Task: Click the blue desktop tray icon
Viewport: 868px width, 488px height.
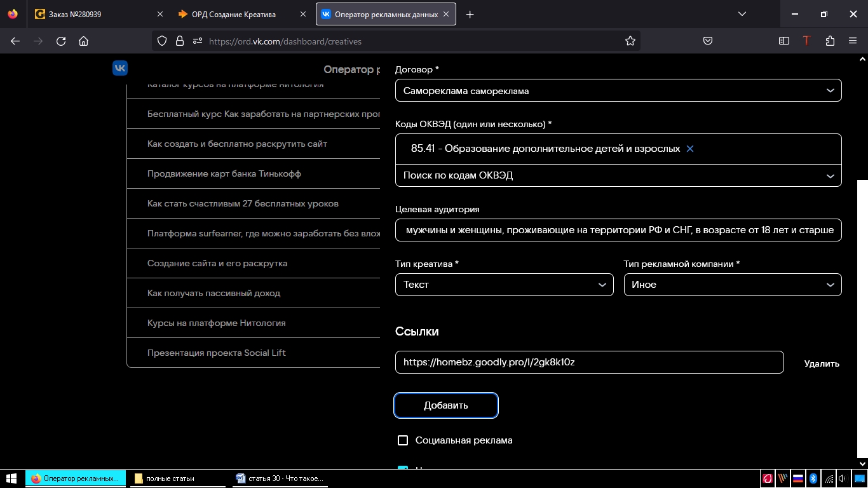Action: (x=858, y=478)
